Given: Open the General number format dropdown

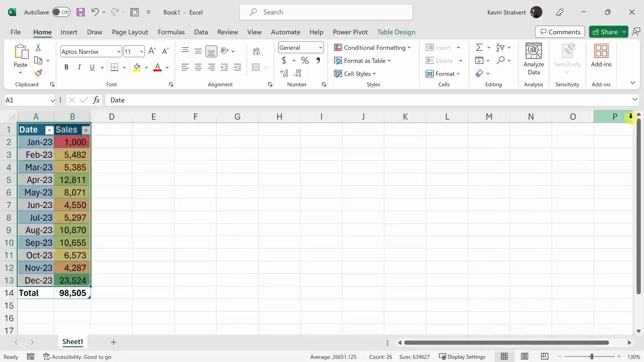Looking at the screenshot, I should click(320, 48).
